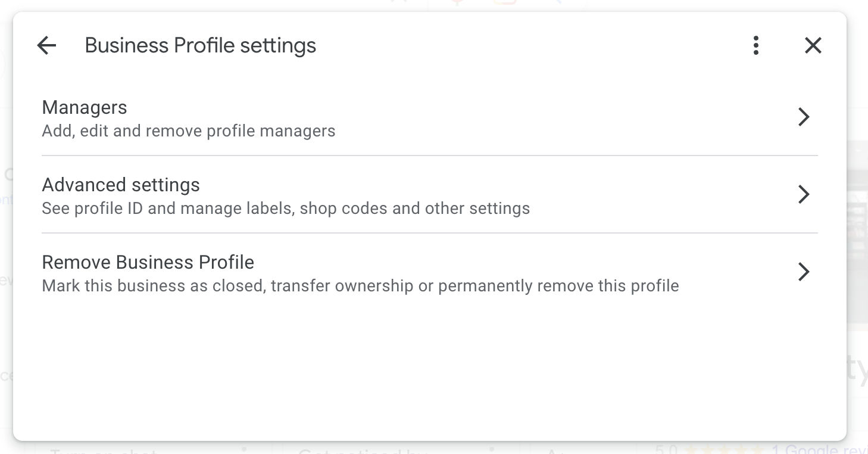868x454 pixels.
Task: Click "Add, edit and remove profile managers" text
Action: pos(189,131)
